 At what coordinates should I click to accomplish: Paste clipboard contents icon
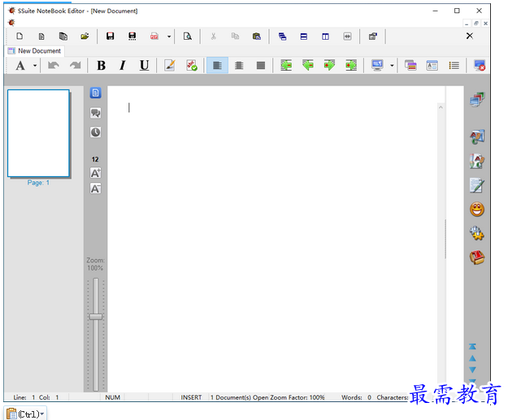point(257,36)
